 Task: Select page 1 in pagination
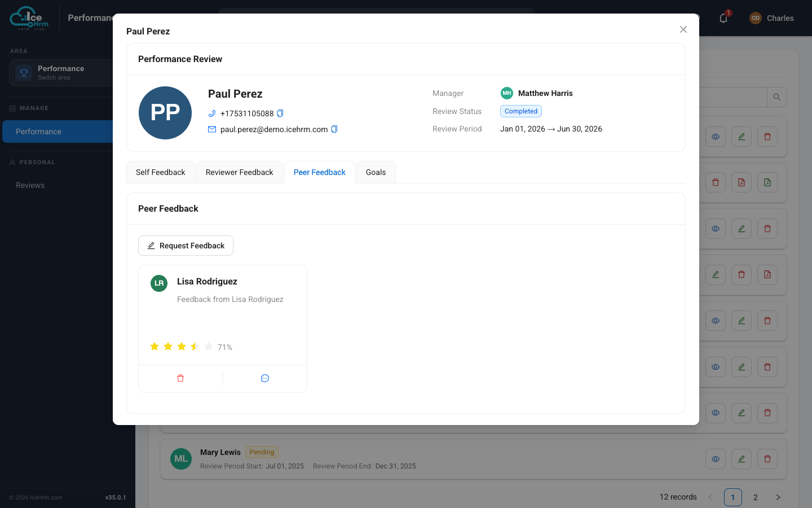point(733,497)
